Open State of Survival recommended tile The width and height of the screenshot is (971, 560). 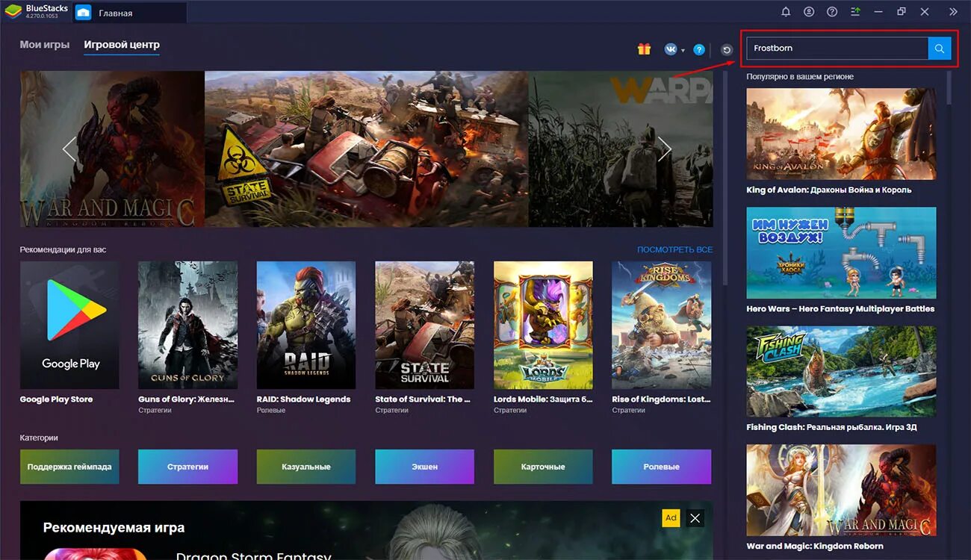coord(424,325)
